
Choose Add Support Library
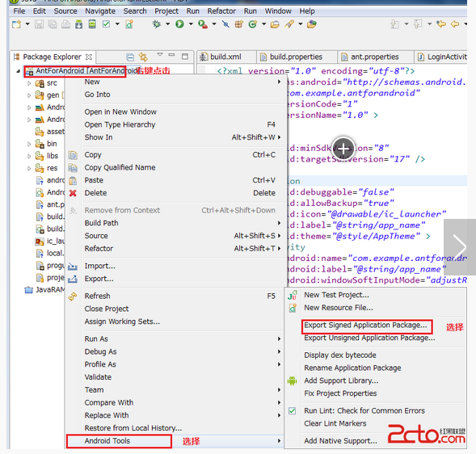tap(341, 380)
